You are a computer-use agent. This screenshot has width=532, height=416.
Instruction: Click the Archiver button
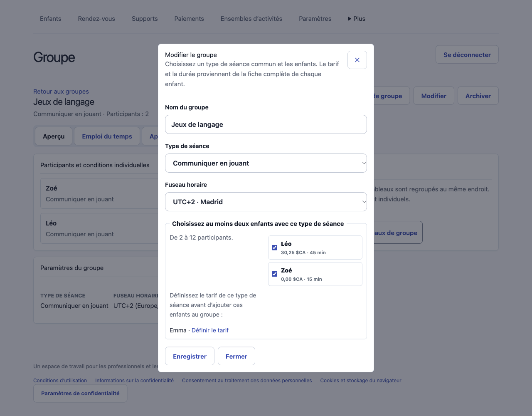[478, 96]
